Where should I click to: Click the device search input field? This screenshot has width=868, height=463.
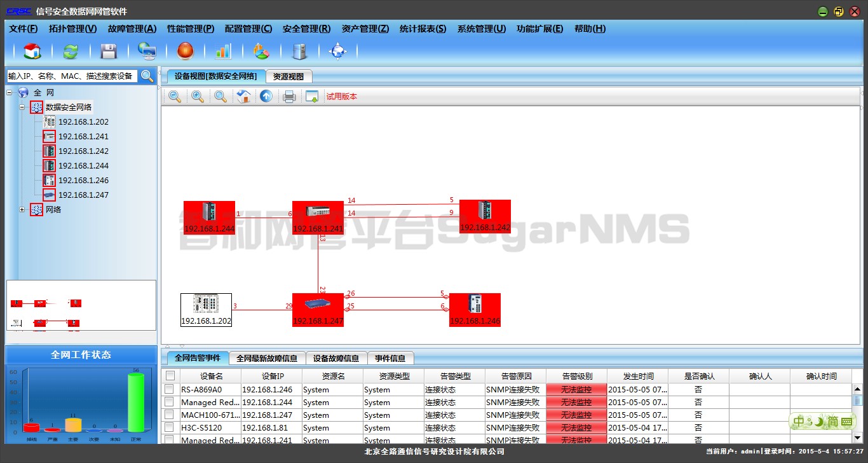(72, 76)
